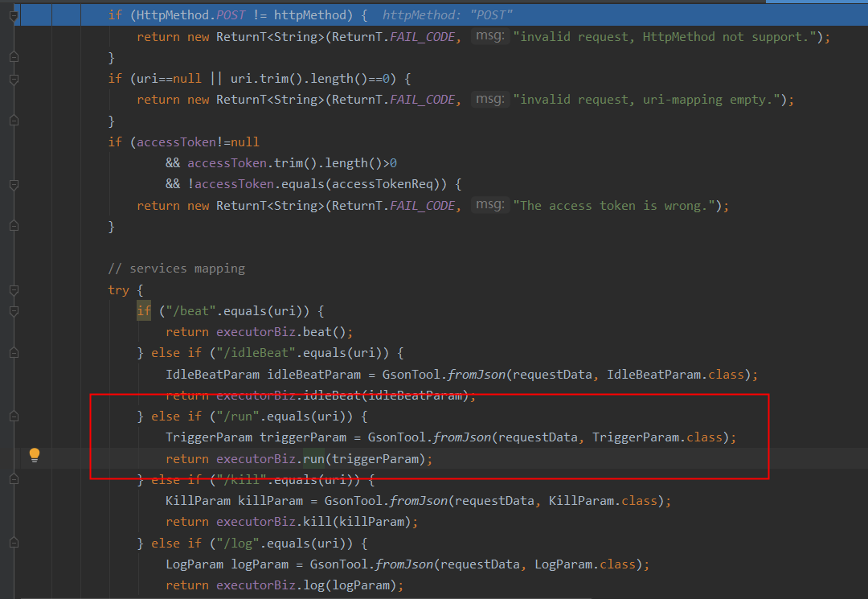
Task: Click executorBiz.log(logParam) call
Action: [306, 585]
